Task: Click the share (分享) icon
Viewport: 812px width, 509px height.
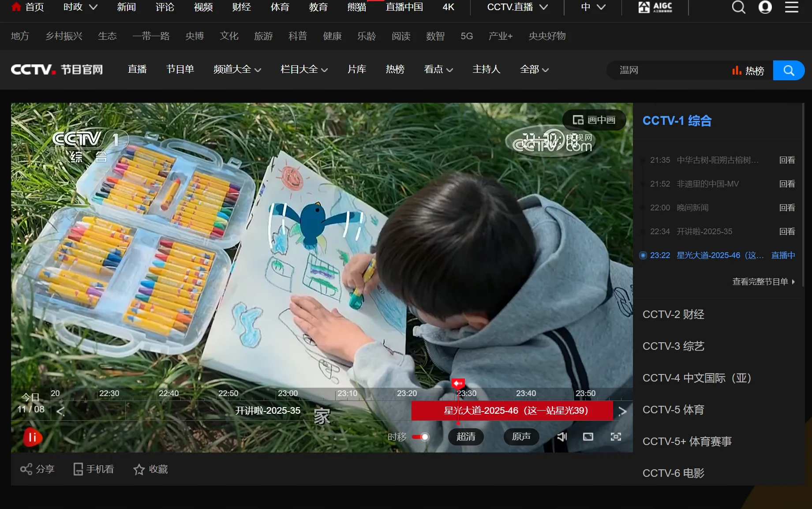Action: (26, 469)
